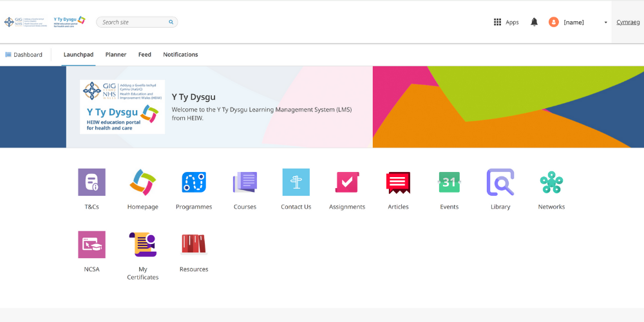The image size is (644, 322).
Task: Click the Articles text label
Action: point(399,207)
